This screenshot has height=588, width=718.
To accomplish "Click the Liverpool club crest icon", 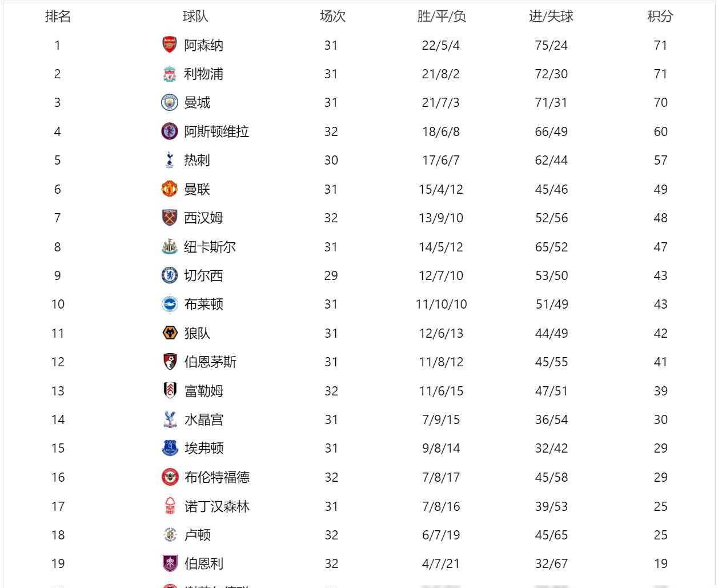I will point(170,74).
